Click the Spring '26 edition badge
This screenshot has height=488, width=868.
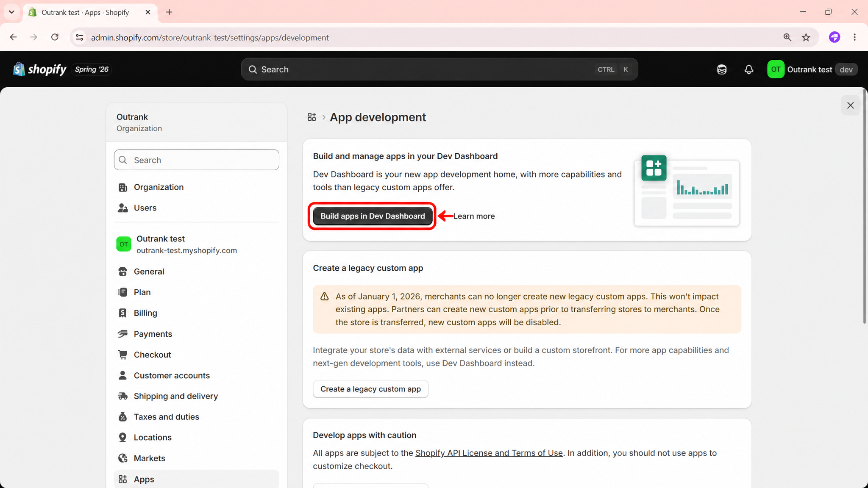[92, 69]
